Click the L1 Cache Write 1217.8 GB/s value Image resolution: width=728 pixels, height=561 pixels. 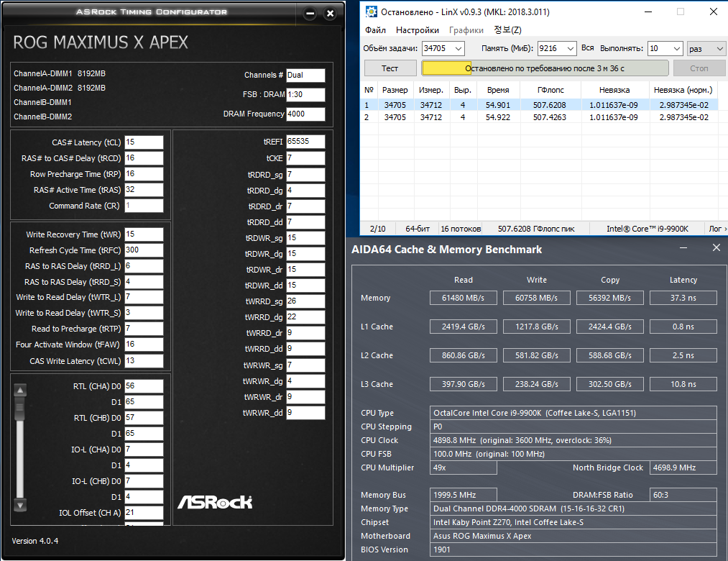coord(536,327)
